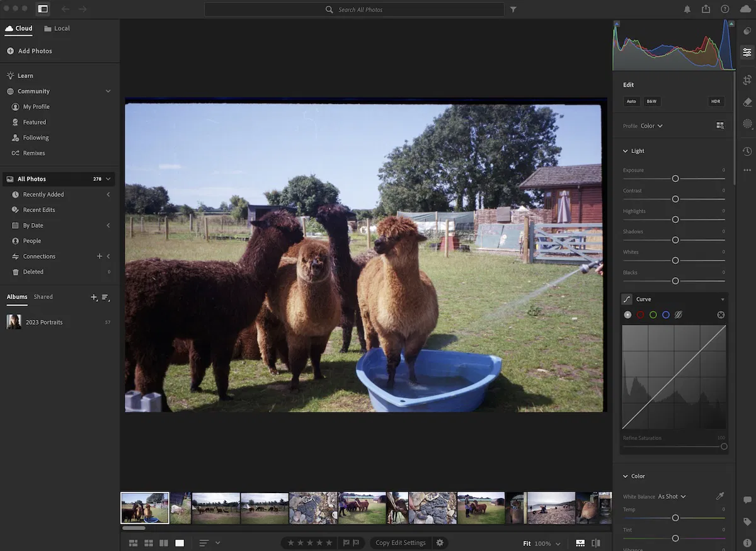756x551 pixels.
Task: Select the Healing eraser tool
Action: pos(747,102)
